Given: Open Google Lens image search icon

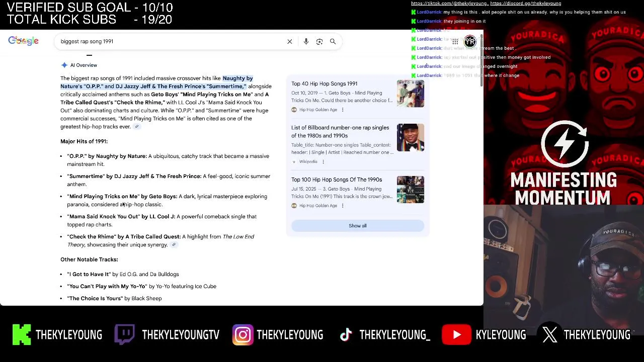Looking at the screenshot, I should point(319,42).
